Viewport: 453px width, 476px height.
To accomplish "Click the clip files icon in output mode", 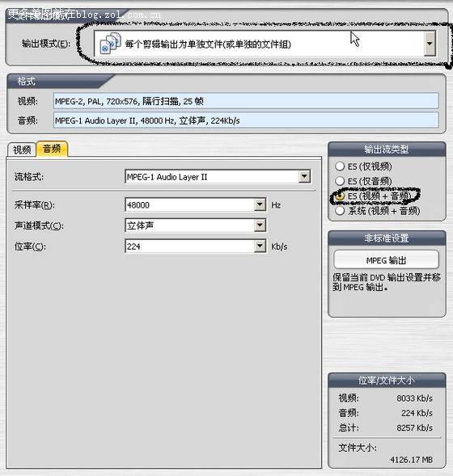I will (x=110, y=43).
